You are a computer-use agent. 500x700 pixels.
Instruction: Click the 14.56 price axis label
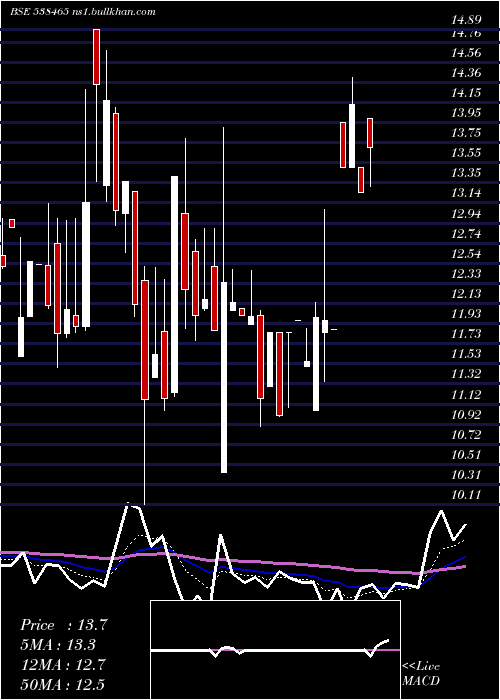tap(466, 53)
